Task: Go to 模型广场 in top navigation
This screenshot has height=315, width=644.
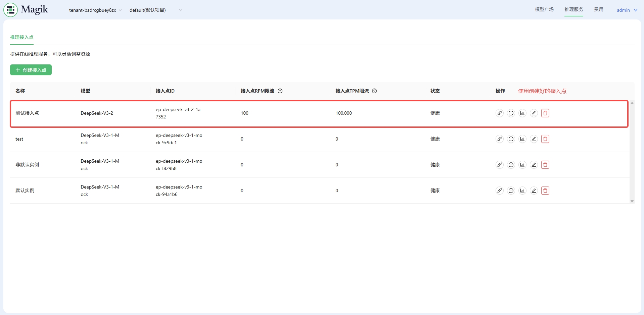Action: 544,9
